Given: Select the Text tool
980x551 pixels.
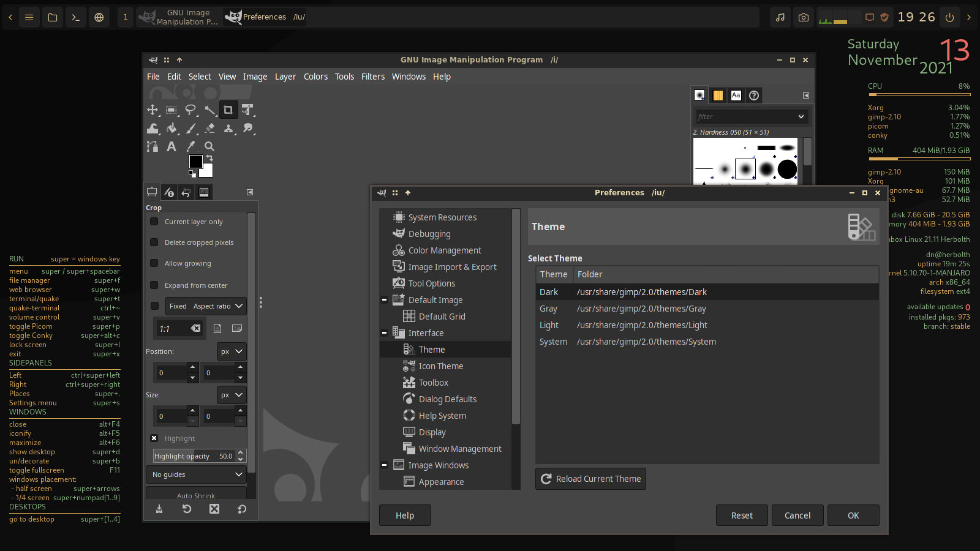Looking at the screenshot, I should [x=171, y=146].
